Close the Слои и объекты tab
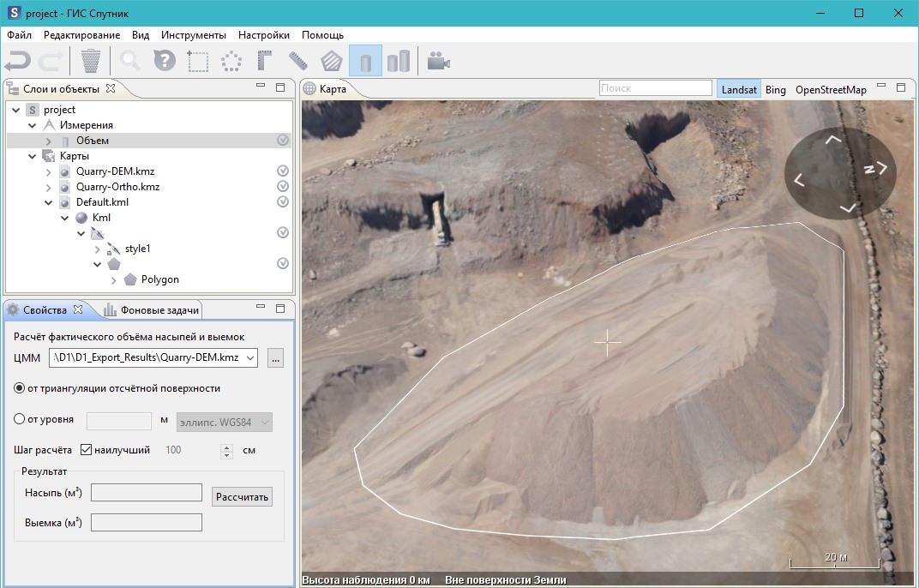 111,88
